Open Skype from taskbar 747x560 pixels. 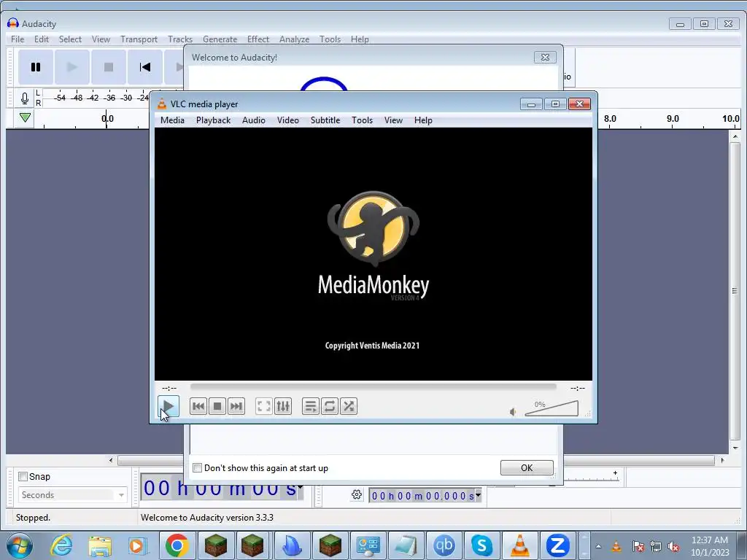481,545
